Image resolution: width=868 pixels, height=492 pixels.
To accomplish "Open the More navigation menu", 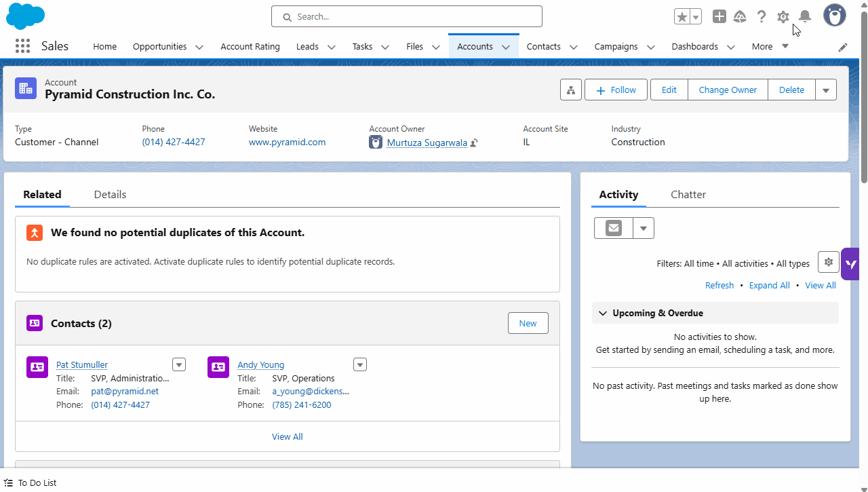I will pos(770,47).
